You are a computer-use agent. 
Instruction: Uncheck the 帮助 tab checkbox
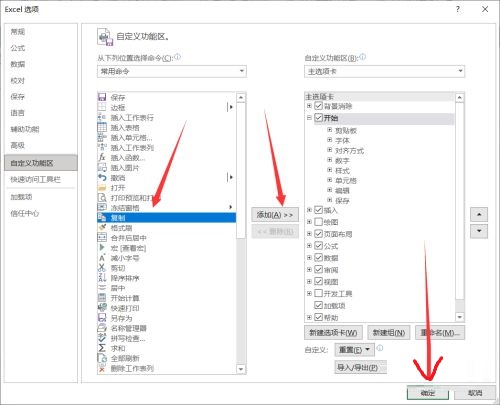[x=318, y=317]
